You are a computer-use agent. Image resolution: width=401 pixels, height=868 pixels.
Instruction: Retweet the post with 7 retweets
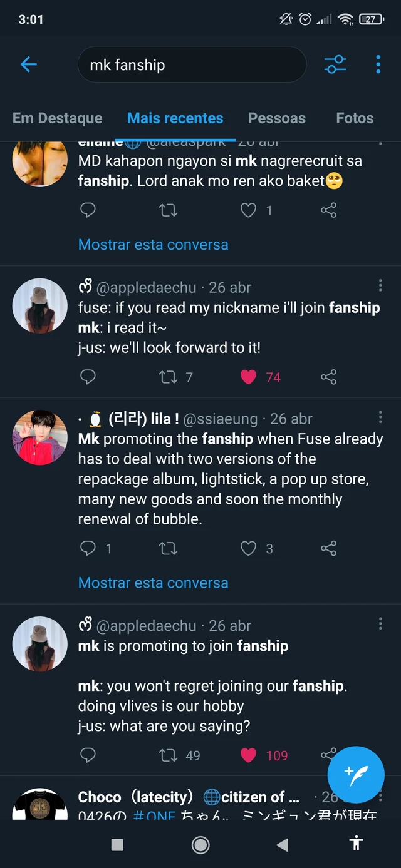click(168, 377)
